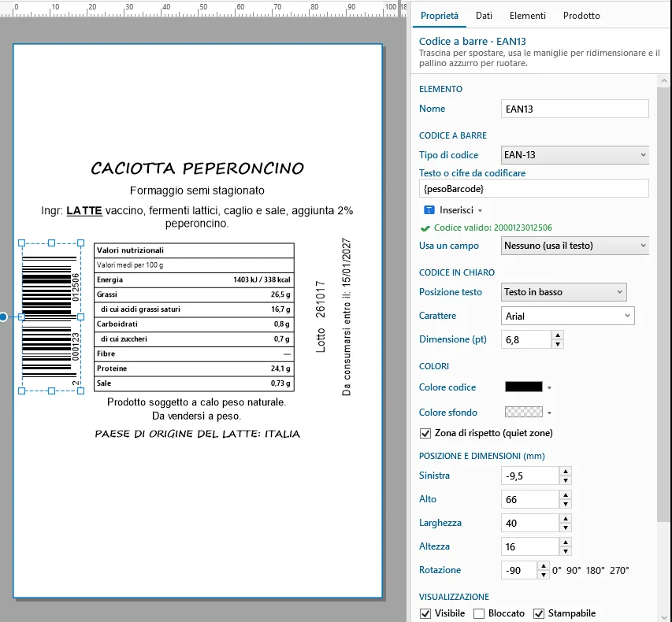Open the Colore sfondo dropdown arrow

click(x=549, y=413)
